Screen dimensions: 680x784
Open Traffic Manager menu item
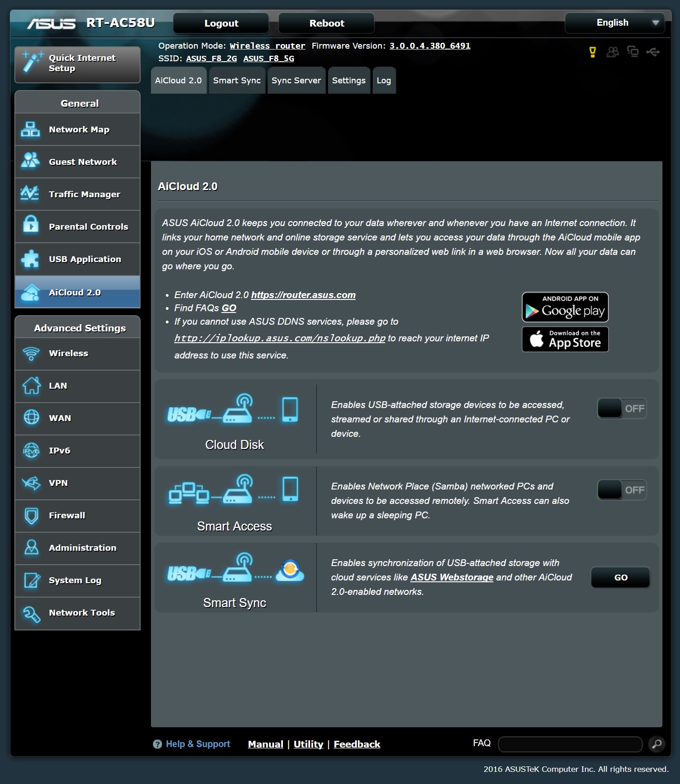coord(78,194)
